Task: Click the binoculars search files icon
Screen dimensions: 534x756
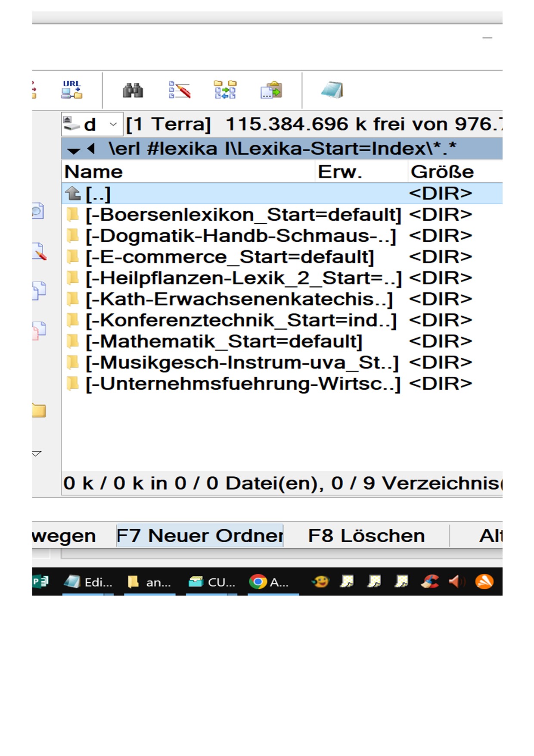Action: click(133, 90)
